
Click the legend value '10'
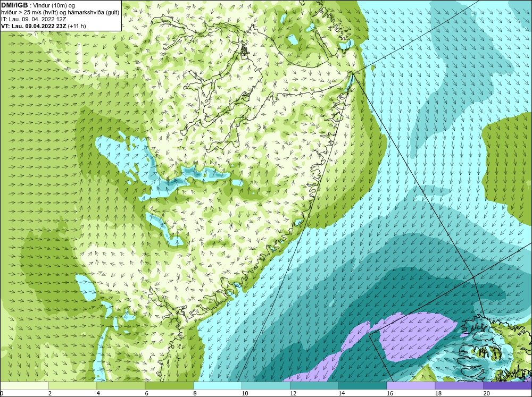tap(245, 393)
